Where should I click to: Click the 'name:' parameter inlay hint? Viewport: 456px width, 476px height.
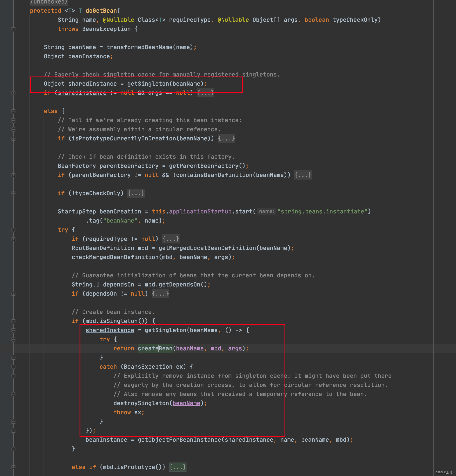tap(266, 211)
